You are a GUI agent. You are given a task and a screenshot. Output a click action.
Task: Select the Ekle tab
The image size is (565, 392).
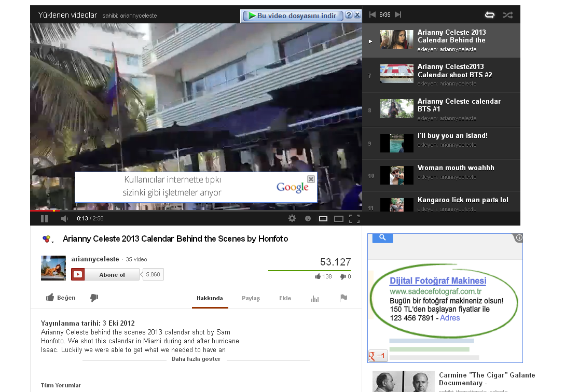point(285,299)
